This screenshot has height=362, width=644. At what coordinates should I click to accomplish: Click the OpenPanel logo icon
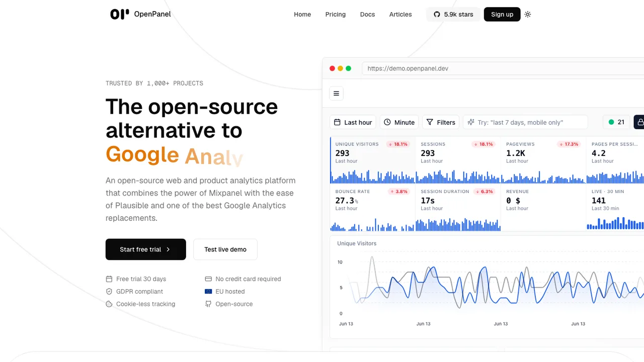(x=120, y=14)
